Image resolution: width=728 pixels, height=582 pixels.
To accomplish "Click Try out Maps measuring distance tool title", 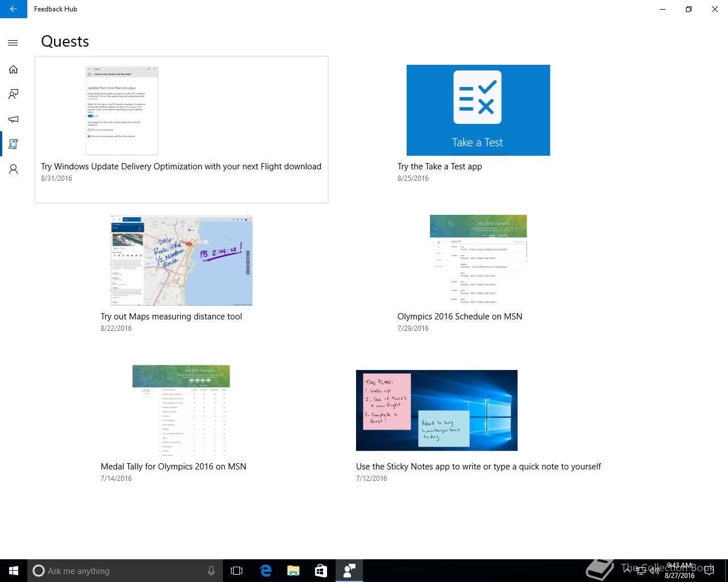I will click(171, 317).
